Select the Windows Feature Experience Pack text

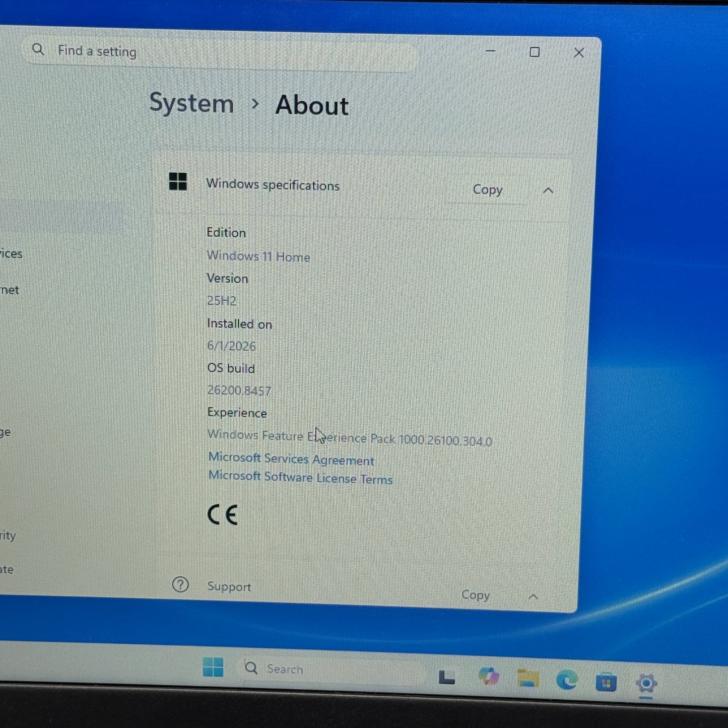click(x=350, y=437)
